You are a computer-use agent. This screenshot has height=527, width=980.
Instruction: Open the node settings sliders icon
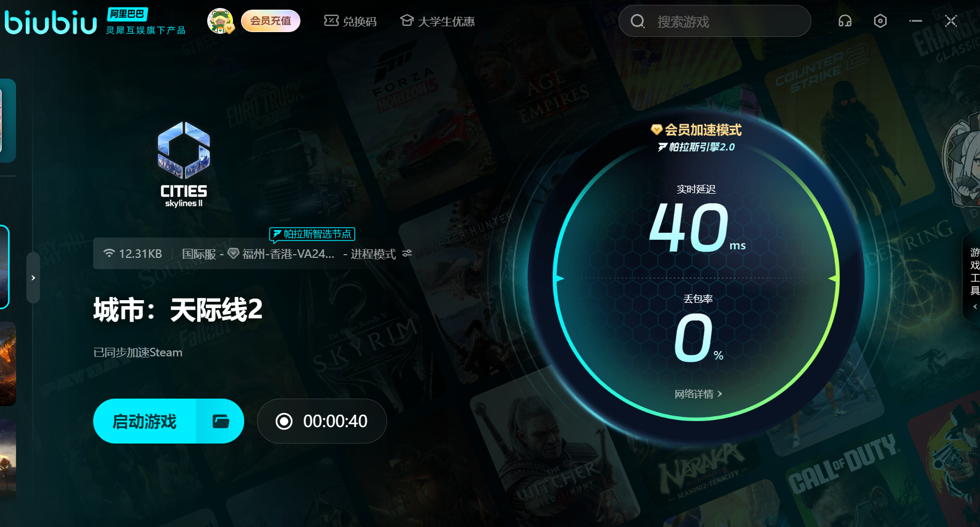407,253
